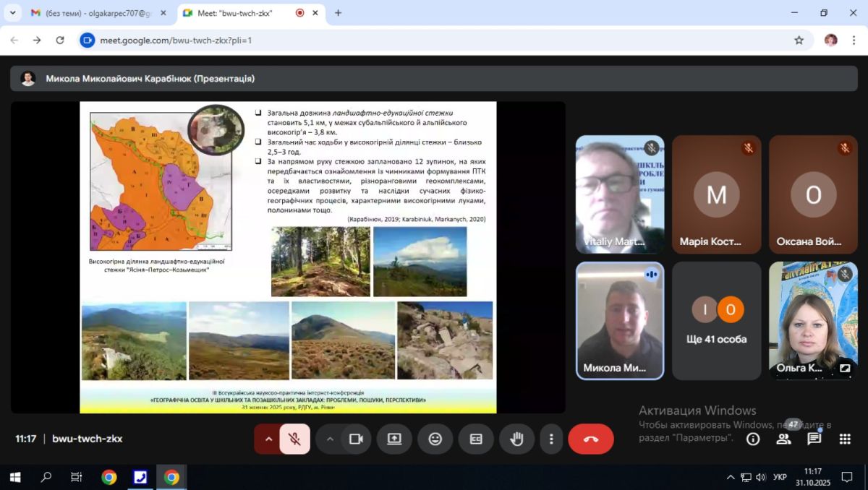Open the activities grid icon
This screenshot has width=868, height=490.
point(844,439)
